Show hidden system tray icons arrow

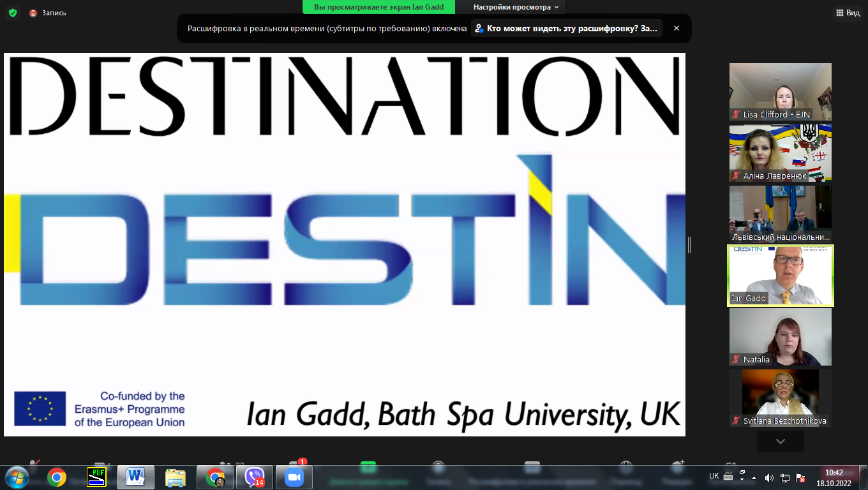(754, 477)
